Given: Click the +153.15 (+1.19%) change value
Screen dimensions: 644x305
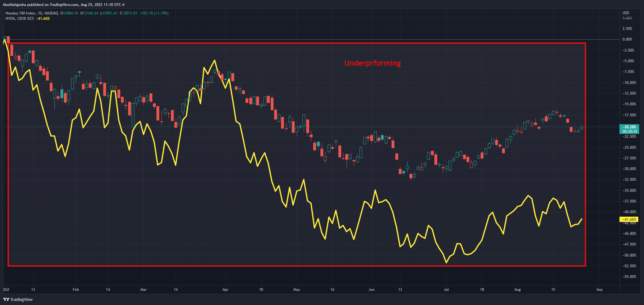Looking at the screenshot, I should coord(154,13).
